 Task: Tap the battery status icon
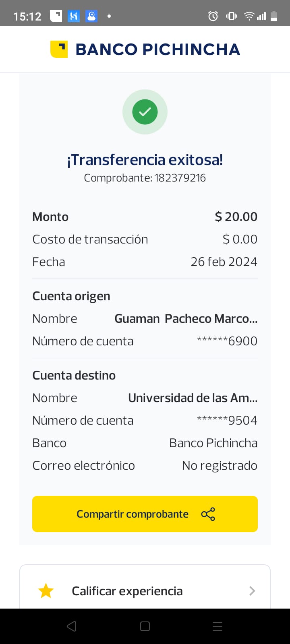pyautogui.click(x=274, y=16)
